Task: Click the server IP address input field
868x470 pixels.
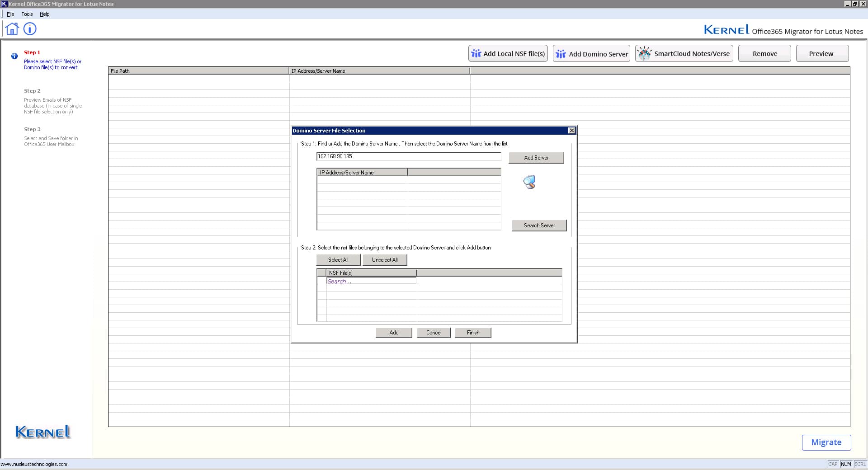Action: point(409,156)
